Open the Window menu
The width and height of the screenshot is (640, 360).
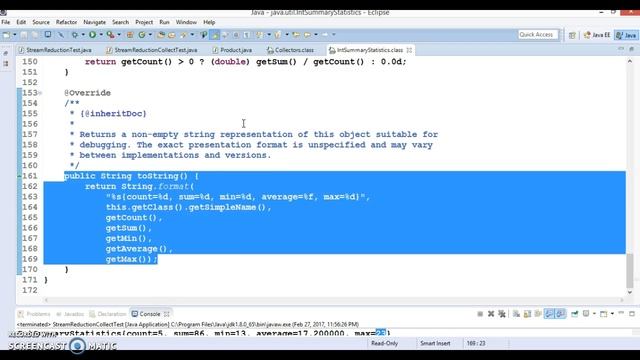(186, 22)
